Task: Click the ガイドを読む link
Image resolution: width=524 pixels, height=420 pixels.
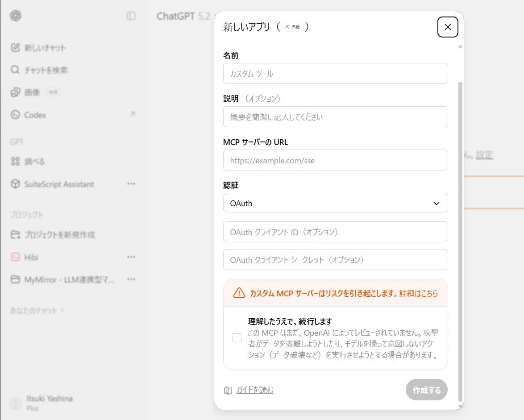Action: pyautogui.click(x=255, y=390)
